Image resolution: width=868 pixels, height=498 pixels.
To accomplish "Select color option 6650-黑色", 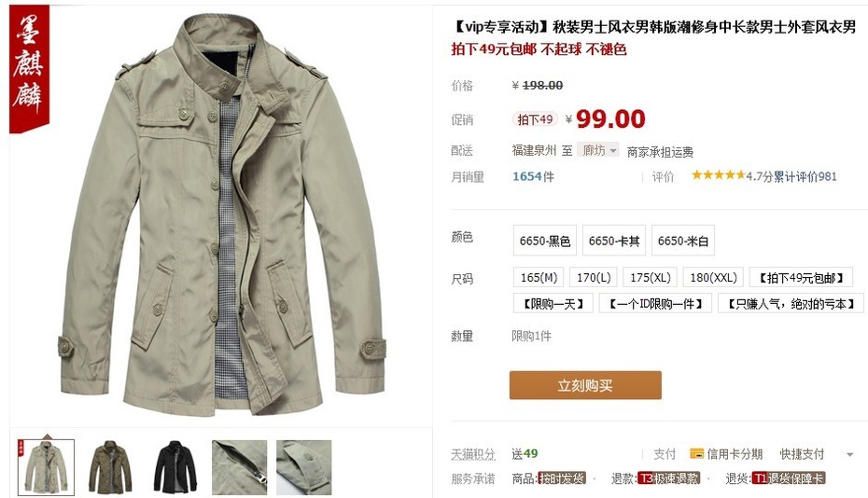I will (x=545, y=241).
